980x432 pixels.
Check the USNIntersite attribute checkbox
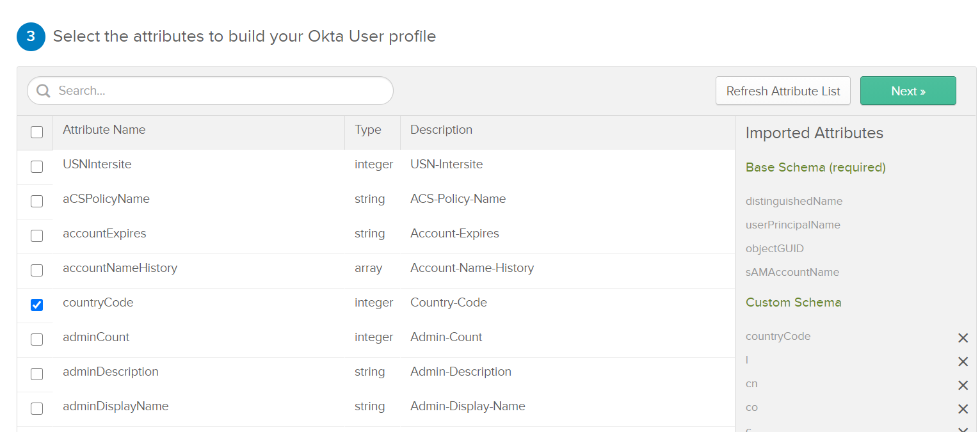(37, 166)
